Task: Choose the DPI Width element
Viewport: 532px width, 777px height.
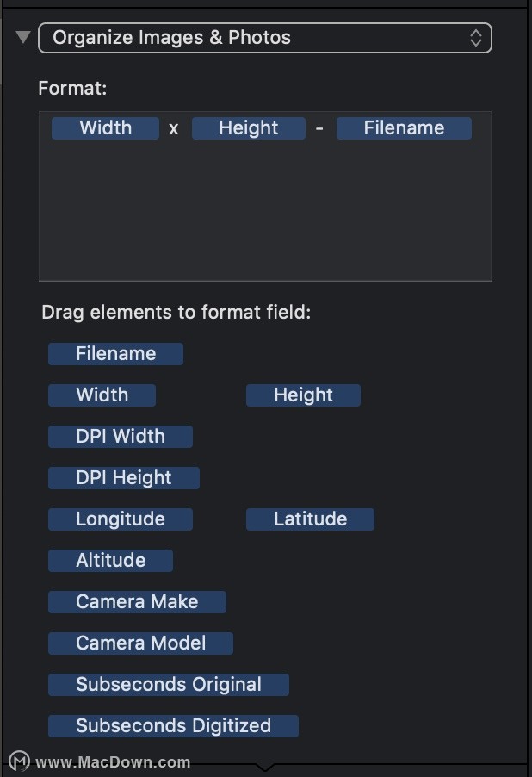Action: tap(120, 437)
